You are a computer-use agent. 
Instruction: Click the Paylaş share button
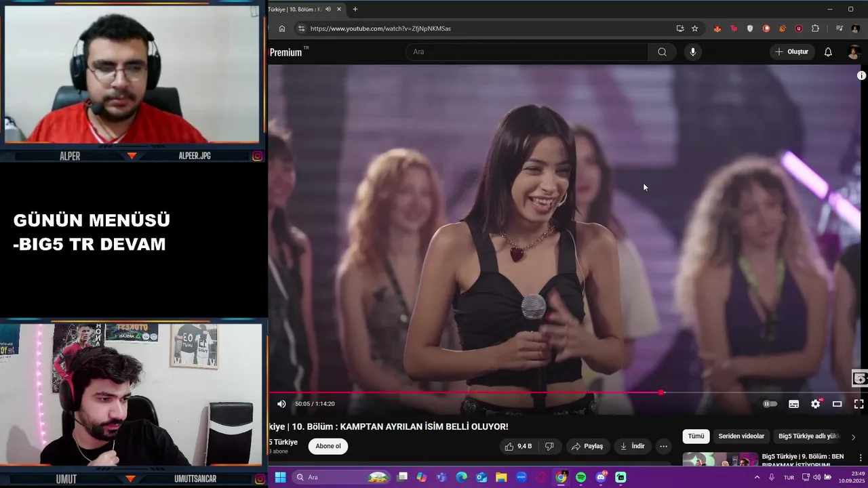coord(587,446)
